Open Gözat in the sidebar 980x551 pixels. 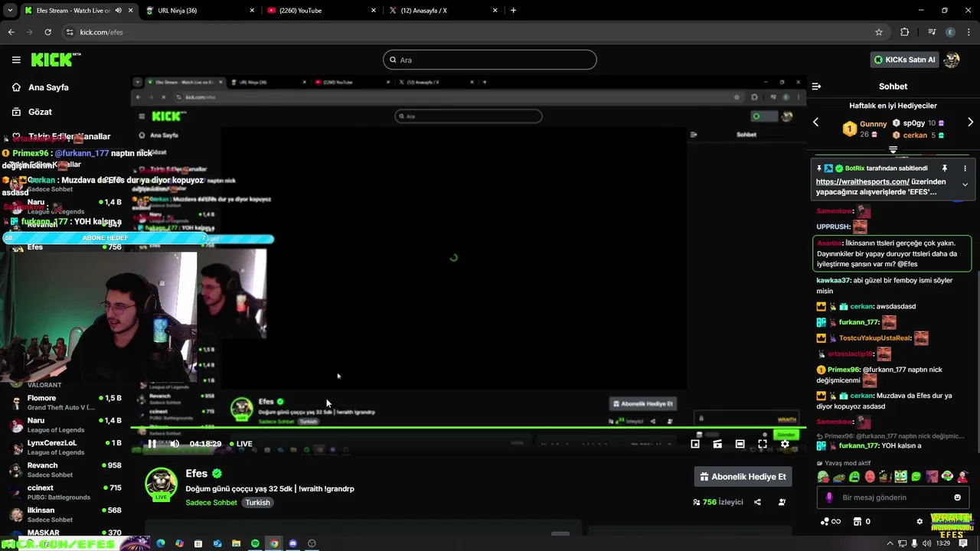coord(40,112)
